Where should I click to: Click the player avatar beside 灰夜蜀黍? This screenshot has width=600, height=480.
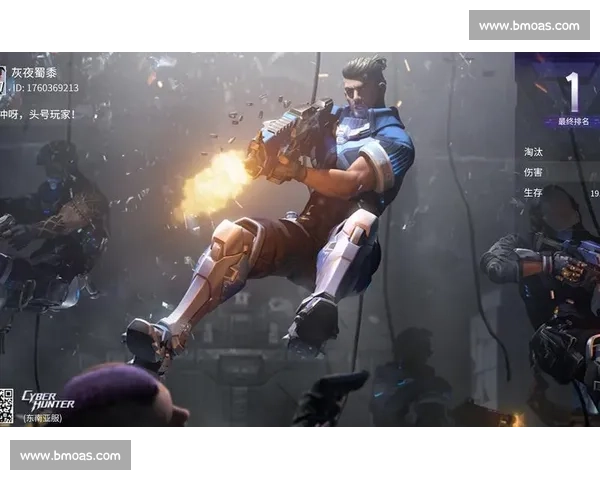[x=3, y=80]
